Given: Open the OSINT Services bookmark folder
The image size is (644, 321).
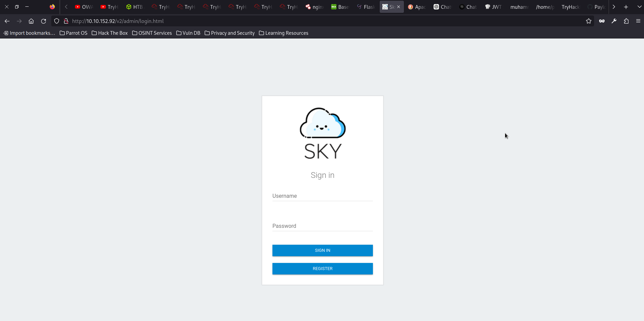Looking at the screenshot, I should pos(152,33).
